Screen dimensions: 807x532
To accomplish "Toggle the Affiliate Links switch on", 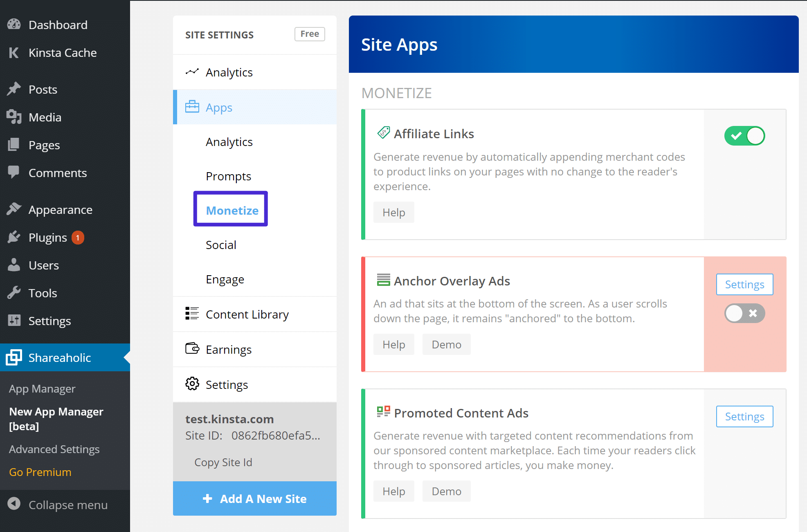I will (x=744, y=135).
